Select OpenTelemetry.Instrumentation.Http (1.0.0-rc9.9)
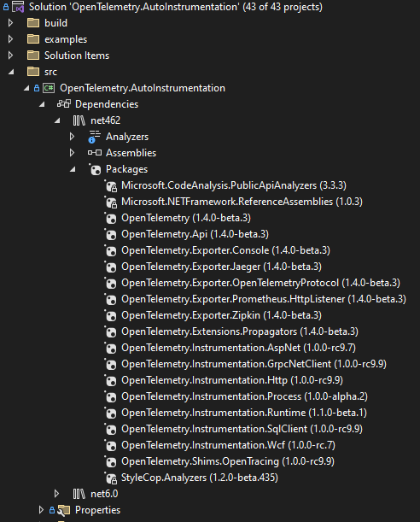 pos(232,380)
